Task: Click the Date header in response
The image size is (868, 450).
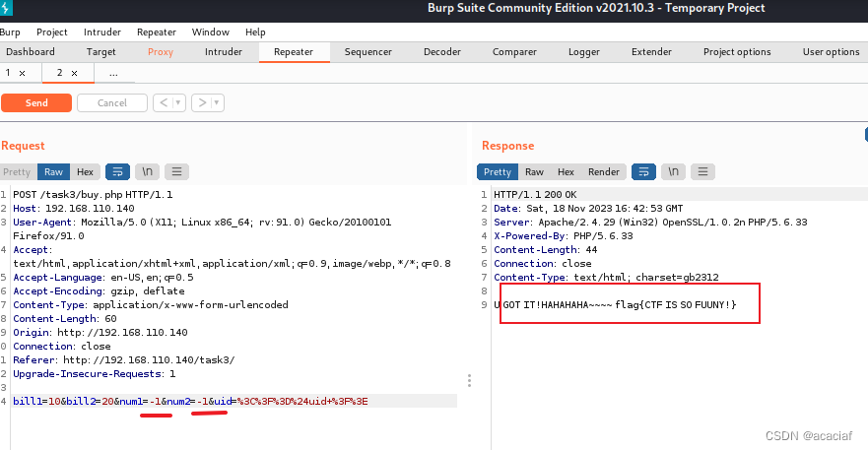Action: pos(588,209)
